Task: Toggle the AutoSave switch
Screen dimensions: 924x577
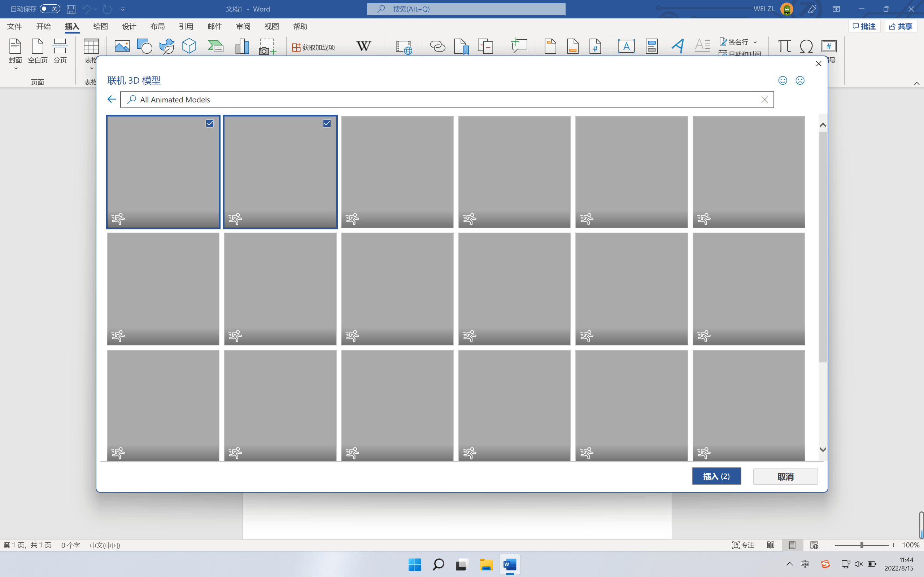Action: [x=50, y=9]
